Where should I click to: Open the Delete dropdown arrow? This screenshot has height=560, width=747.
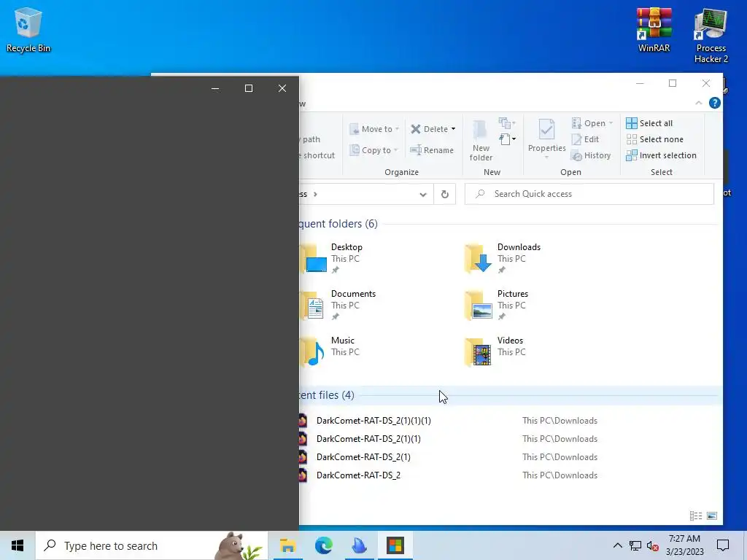coord(453,129)
